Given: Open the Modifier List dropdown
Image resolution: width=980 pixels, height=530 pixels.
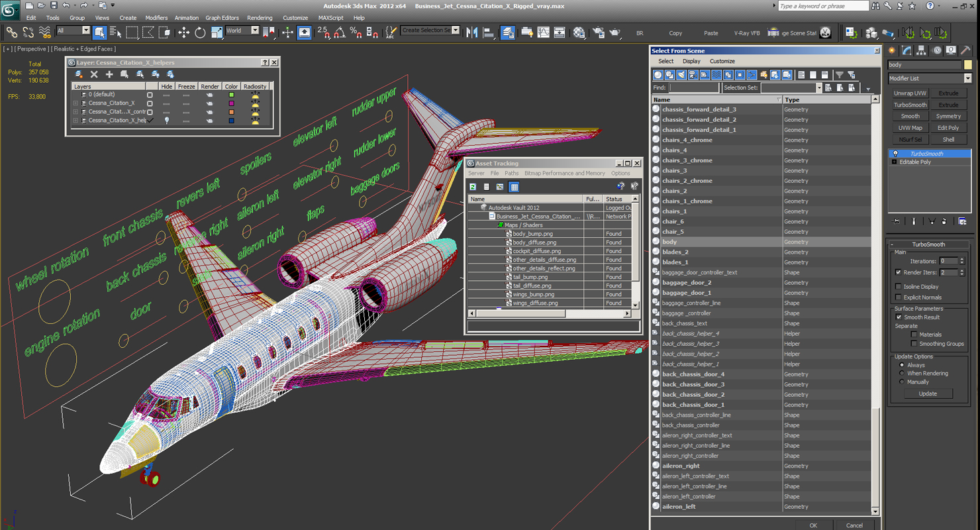Looking at the screenshot, I should click(x=929, y=78).
